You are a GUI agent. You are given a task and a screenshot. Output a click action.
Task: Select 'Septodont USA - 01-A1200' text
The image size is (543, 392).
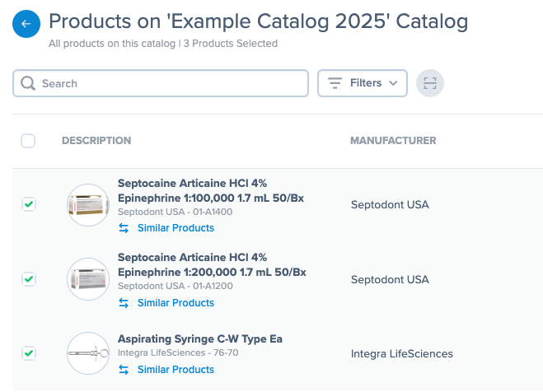click(175, 286)
